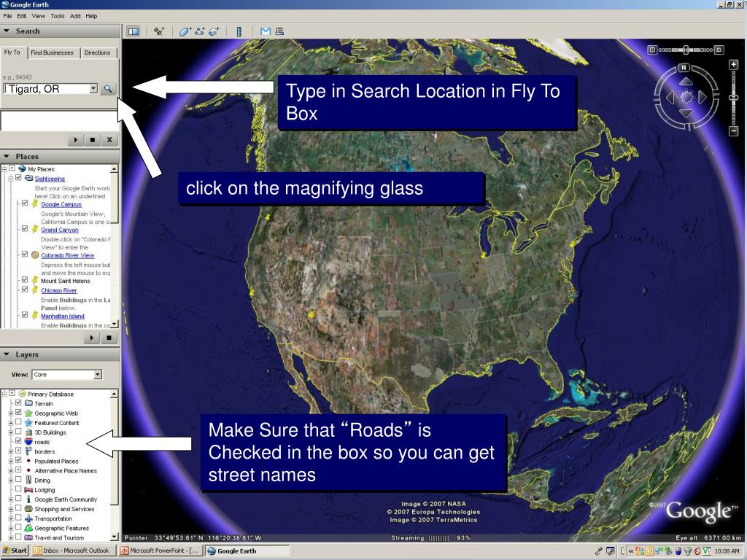The image size is (747, 560).
Task: Uncheck the Terrain layer checkbox
Action: (x=18, y=402)
